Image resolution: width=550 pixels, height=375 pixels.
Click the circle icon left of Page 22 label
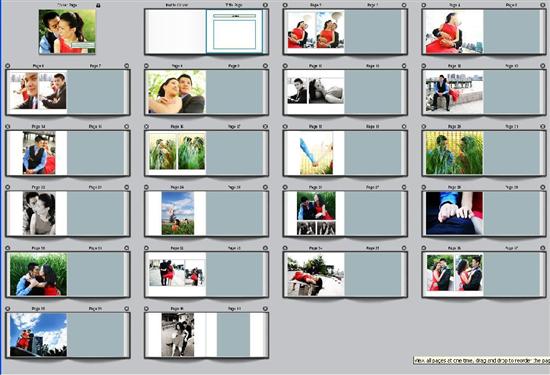[8, 187]
